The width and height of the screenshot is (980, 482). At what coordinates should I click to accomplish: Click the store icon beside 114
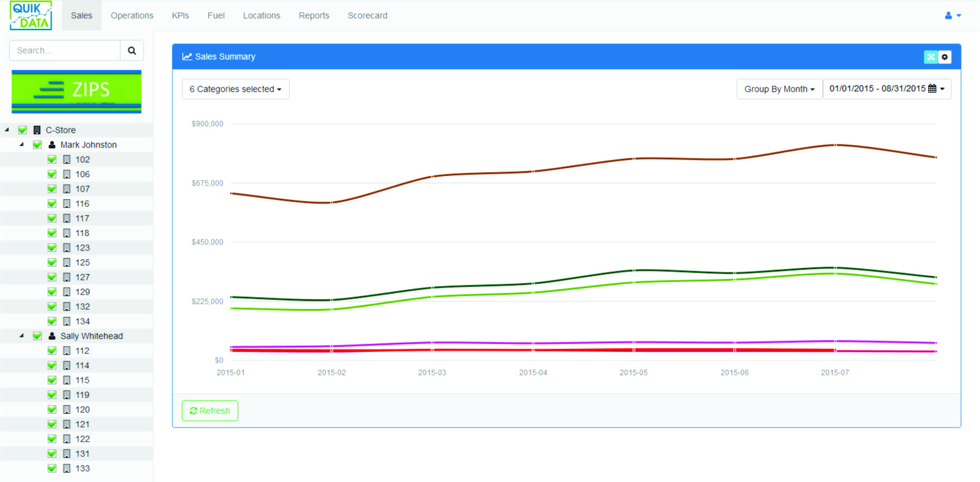click(x=67, y=366)
